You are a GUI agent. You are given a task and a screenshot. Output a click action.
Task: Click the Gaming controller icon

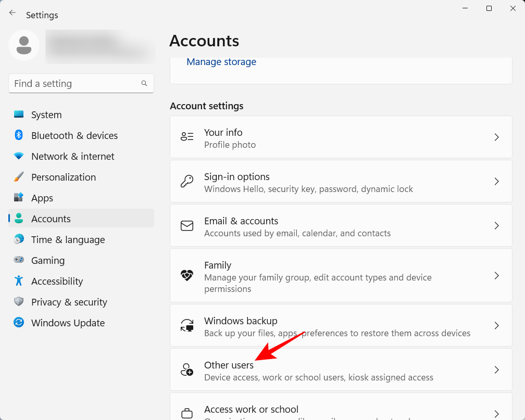coord(18,260)
